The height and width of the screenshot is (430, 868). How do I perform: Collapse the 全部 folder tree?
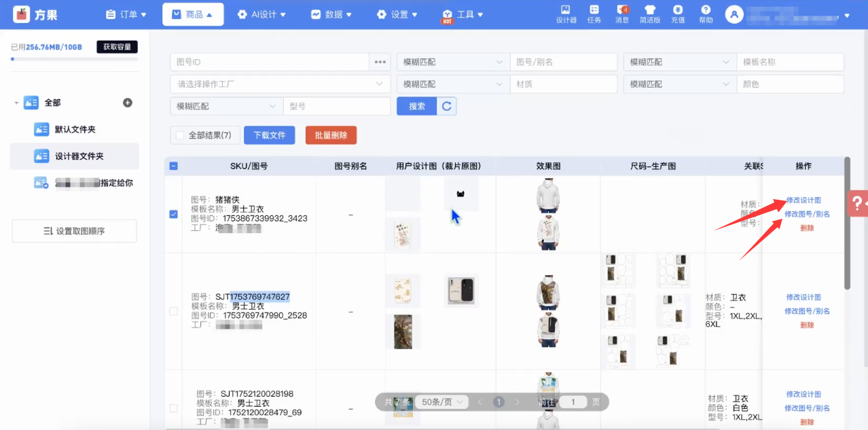tap(16, 103)
